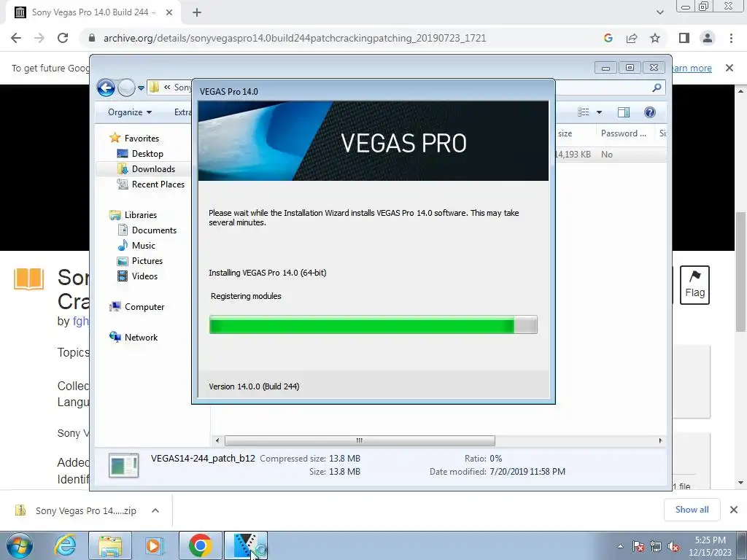The image size is (747, 560).
Task: Click the VEGAS installation progress bar
Action: pos(373,324)
